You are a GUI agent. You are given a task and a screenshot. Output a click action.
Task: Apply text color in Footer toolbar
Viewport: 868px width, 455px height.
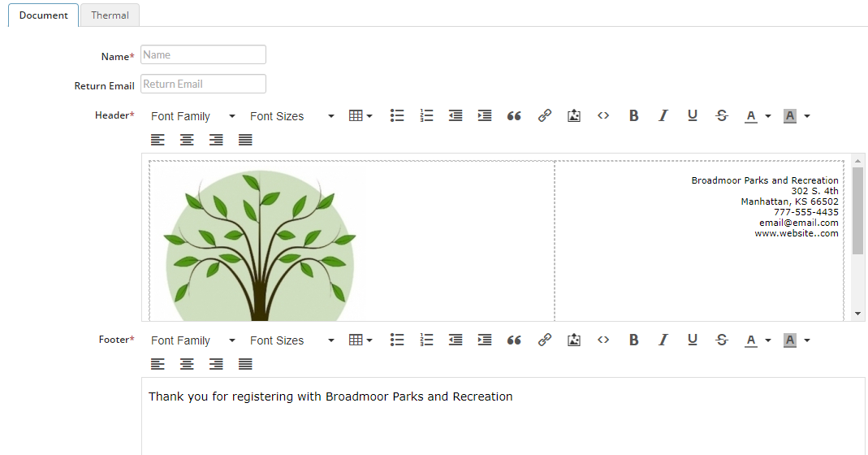(750, 340)
